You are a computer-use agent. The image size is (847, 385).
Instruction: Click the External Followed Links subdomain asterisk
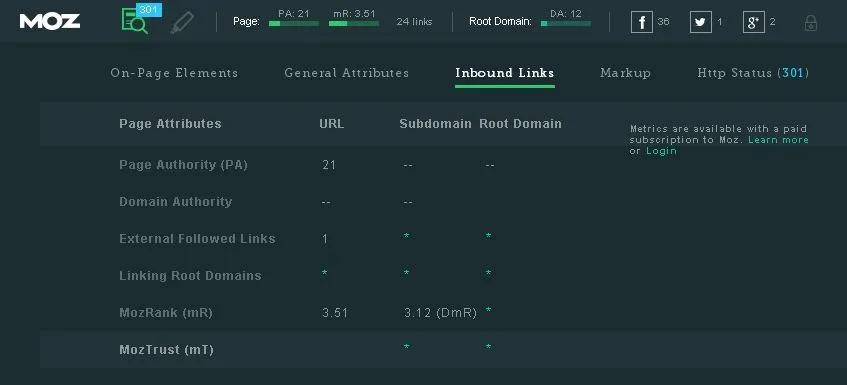(406, 237)
